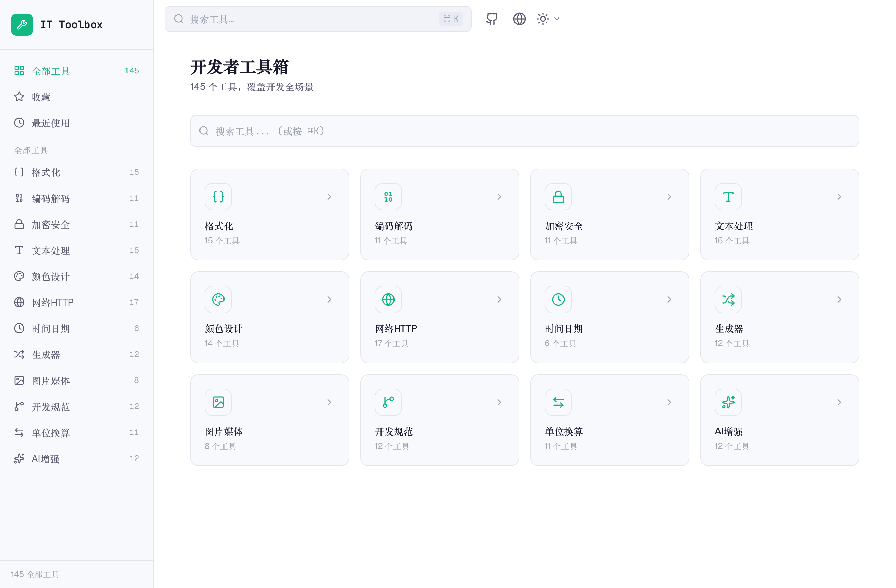896x588 pixels.
Task: Click the AI增强 card sparkles icon
Action: (x=728, y=402)
